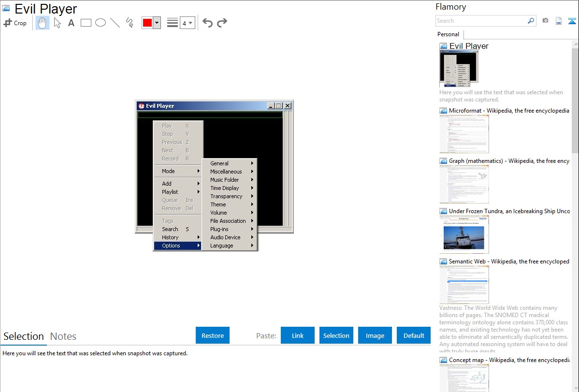The width and height of the screenshot is (579, 392).
Task: Expand the Transparency submenu
Action: pos(230,196)
